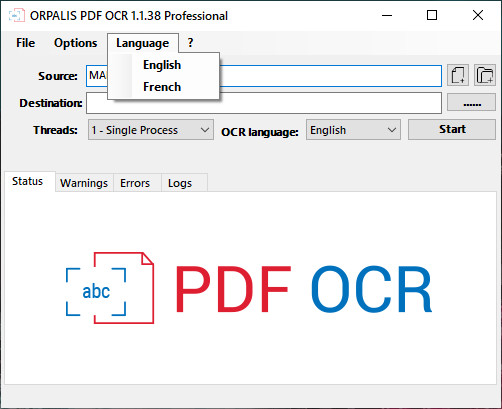
Task: Browse destination with the dotted button
Action: pyautogui.click(x=471, y=103)
